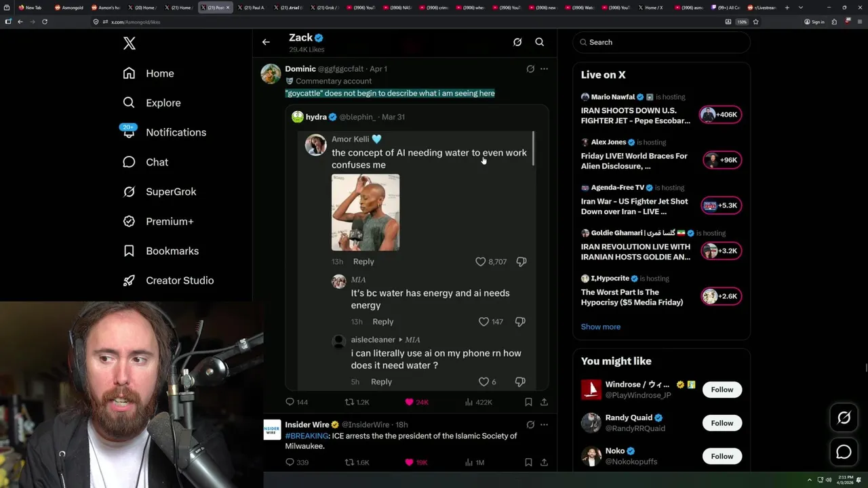This screenshot has width=868, height=488.
Task: Follow Randy Quaid
Action: point(722,423)
